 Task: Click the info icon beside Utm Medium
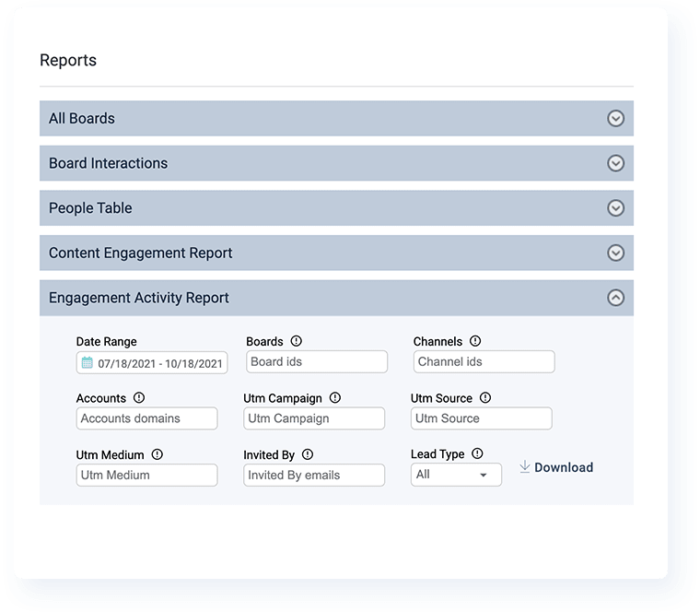point(157,454)
